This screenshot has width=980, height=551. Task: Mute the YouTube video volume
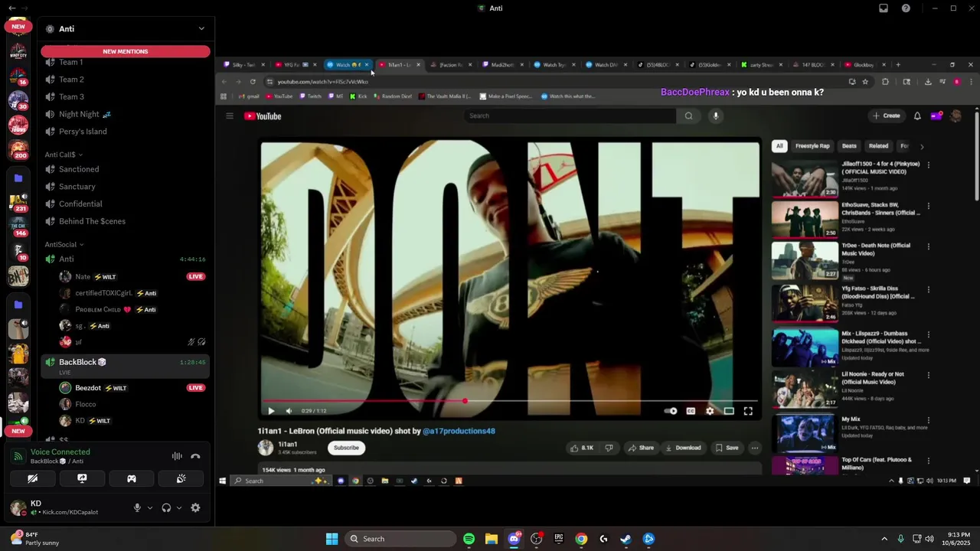coord(290,411)
